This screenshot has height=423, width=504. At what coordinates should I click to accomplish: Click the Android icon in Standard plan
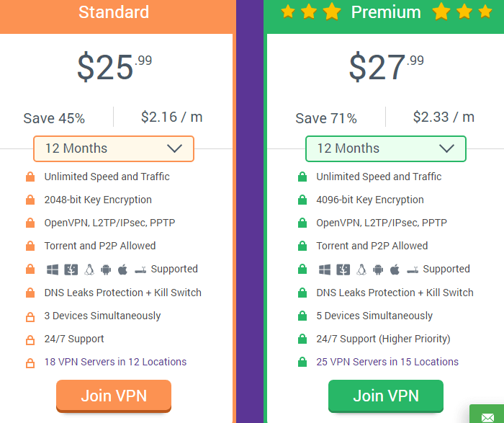106,270
